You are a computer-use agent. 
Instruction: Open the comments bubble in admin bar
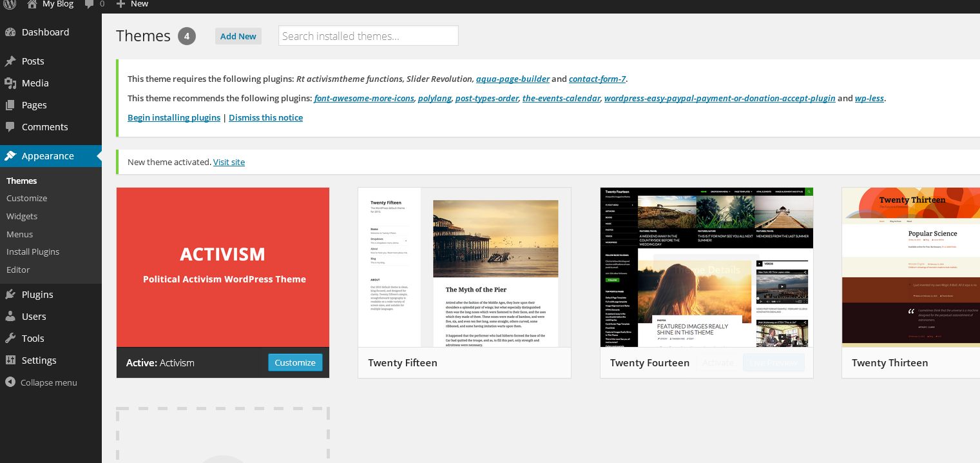90,5
